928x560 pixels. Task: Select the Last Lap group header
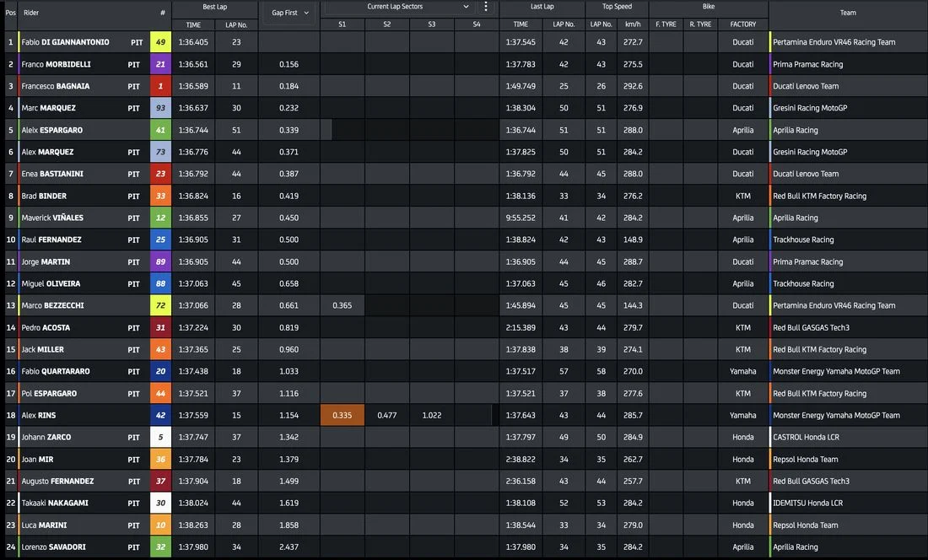click(542, 7)
